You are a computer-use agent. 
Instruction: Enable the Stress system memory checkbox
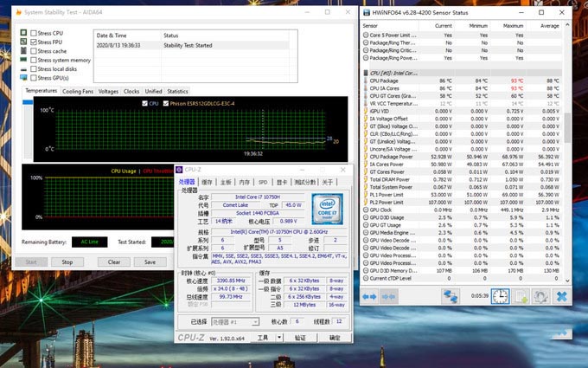tap(34, 60)
